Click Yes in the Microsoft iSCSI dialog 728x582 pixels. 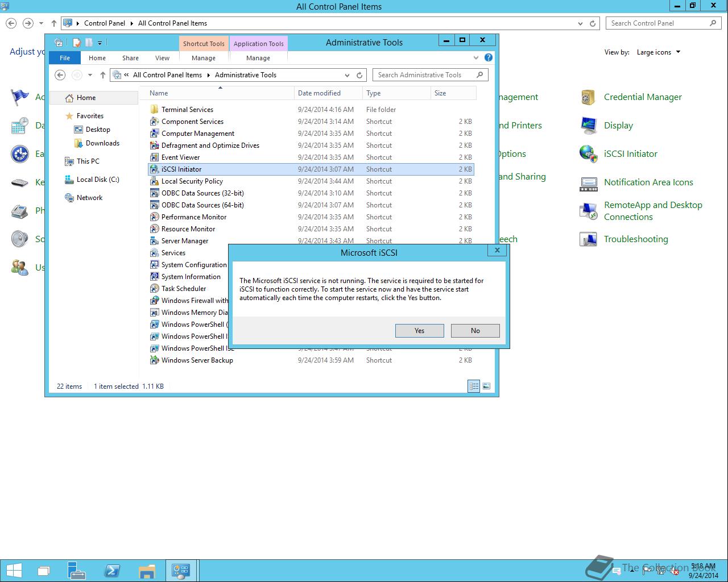coord(419,331)
